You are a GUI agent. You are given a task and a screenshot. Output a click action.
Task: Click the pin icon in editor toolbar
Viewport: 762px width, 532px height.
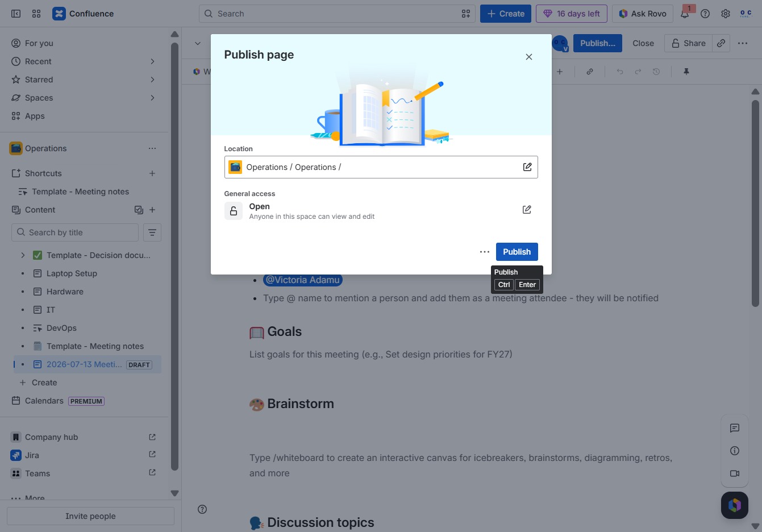(686, 72)
